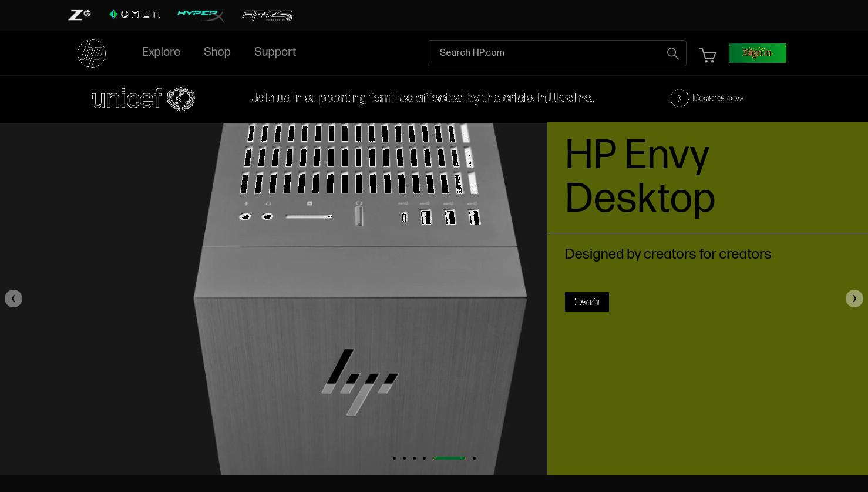Click the UNICEF logo
This screenshot has height=492, width=868.
pos(143,99)
